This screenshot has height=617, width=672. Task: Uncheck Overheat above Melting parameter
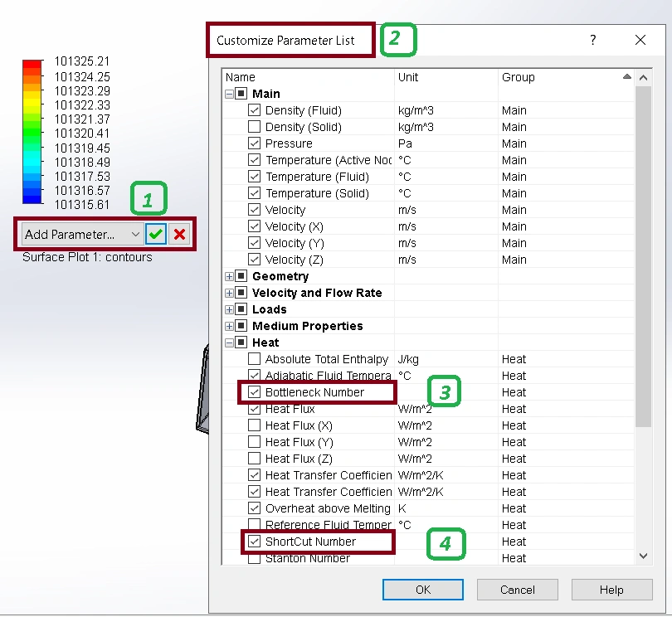click(x=254, y=508)
